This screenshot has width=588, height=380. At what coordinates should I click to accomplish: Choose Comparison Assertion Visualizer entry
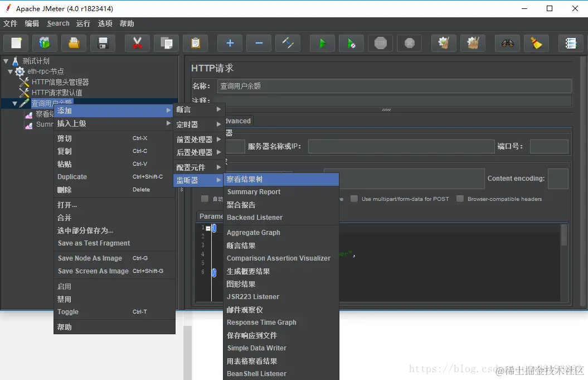[x=281, y=258]
